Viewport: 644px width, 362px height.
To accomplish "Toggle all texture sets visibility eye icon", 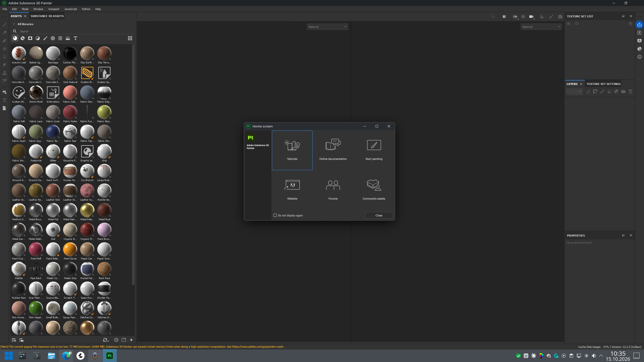I will click(x=569, y=24).
